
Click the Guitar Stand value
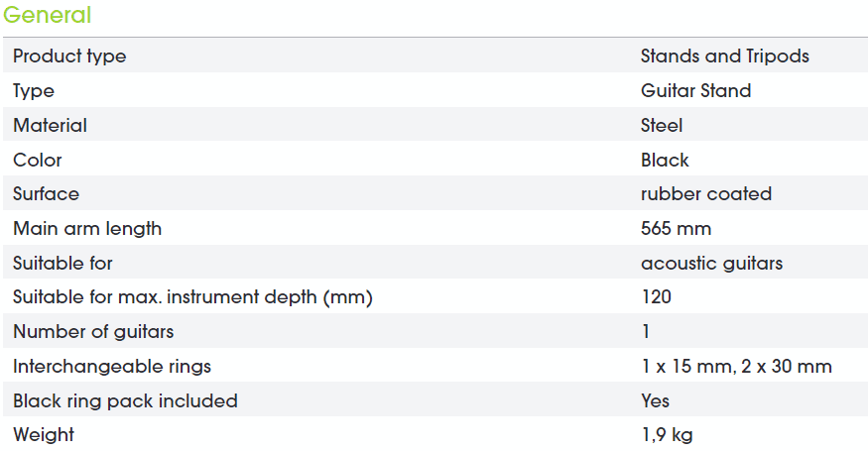(695, 90)
